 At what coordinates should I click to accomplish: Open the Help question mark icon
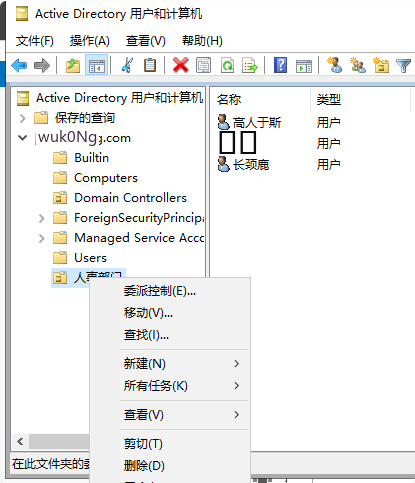(x=280, y=65)
